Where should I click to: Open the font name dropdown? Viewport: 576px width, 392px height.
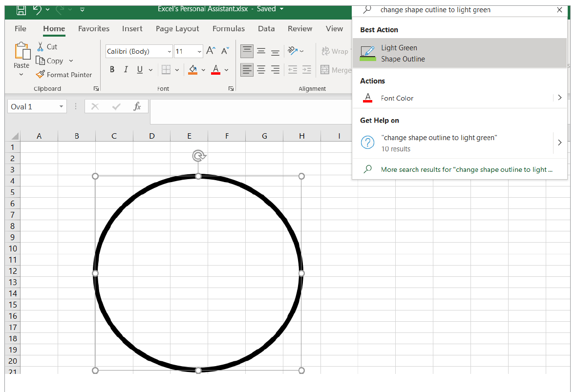click(169, 51)
